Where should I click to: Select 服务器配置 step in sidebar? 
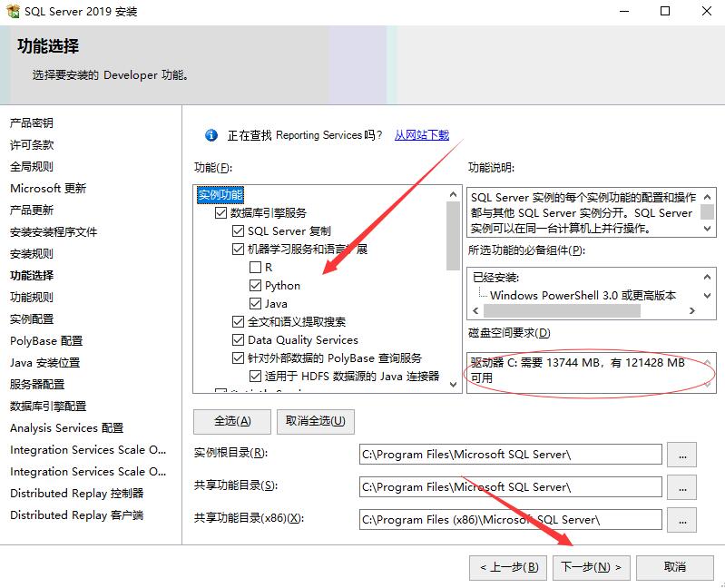coord(37,385)
